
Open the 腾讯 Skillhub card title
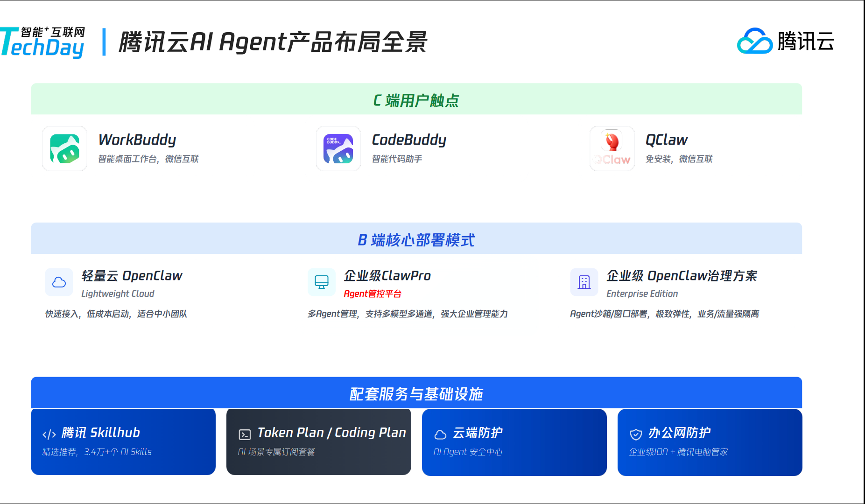(101, 433)
